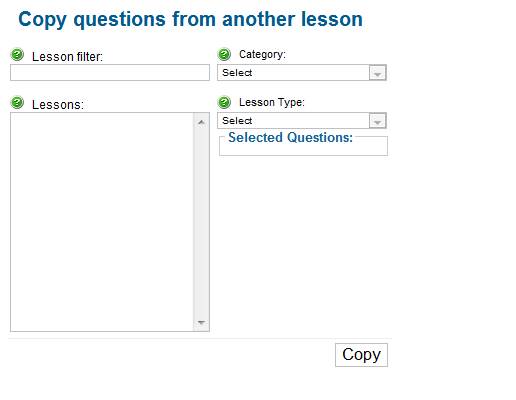This screenshot has height=400, width=516.
Task: Click inside the empty Lessons list box
Action: point(102,222)
